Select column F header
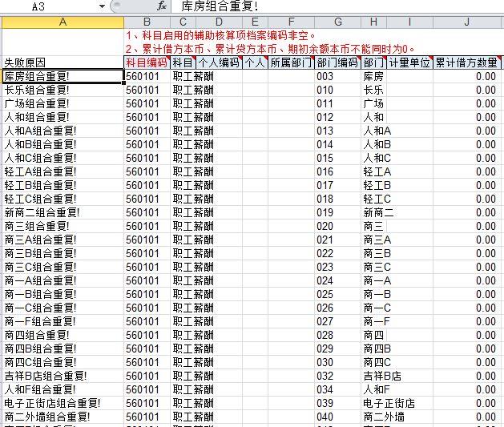This screenshot has width=504, height=427. click(291, 22)
